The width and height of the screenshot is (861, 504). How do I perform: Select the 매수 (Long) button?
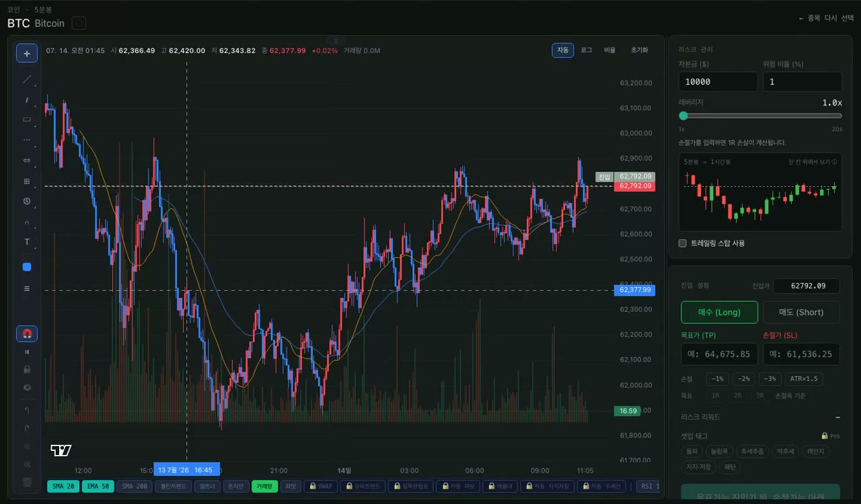[x=719, y=312]
